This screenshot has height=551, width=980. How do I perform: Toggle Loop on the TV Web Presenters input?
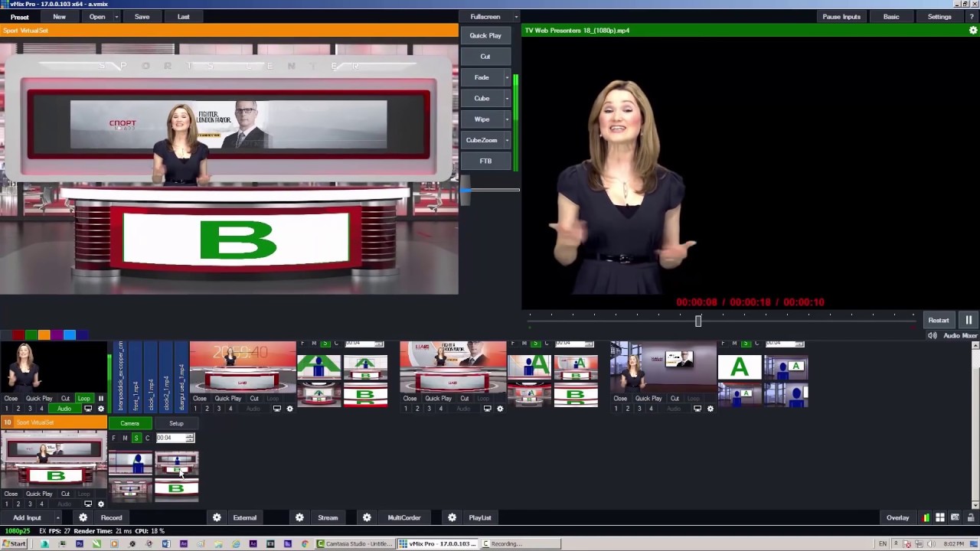tap(83, 398)
